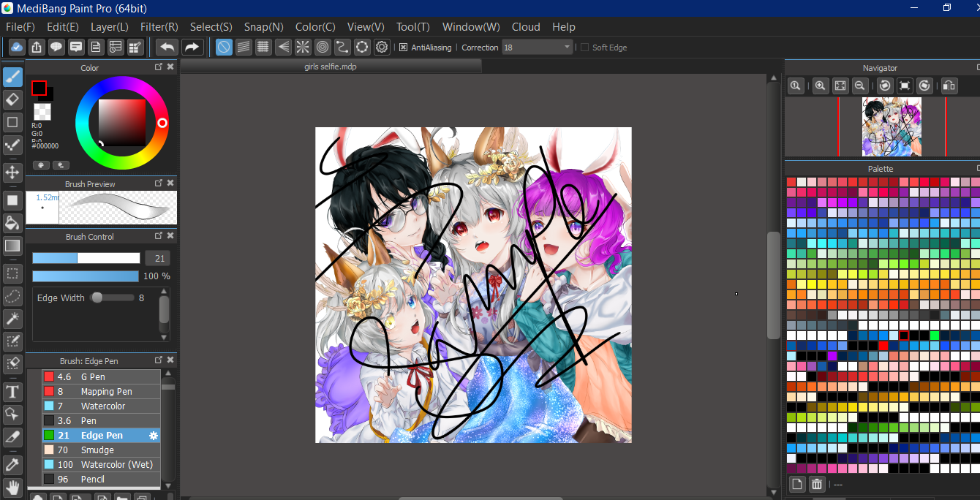Toggle off snapping with the snap-off icon
The height and width of the screenshot is (500, 980).
coord(223,47)
